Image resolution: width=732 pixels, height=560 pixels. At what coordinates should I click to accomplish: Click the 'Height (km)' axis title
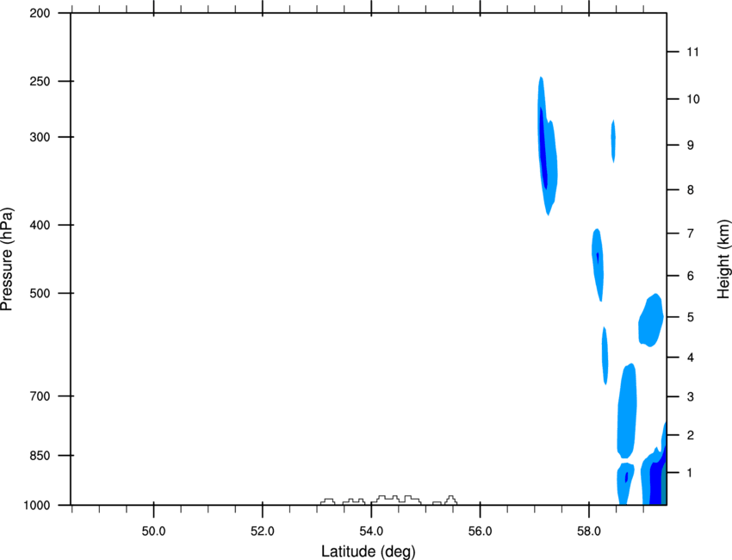pyautogui.click(x=723, y=258)
